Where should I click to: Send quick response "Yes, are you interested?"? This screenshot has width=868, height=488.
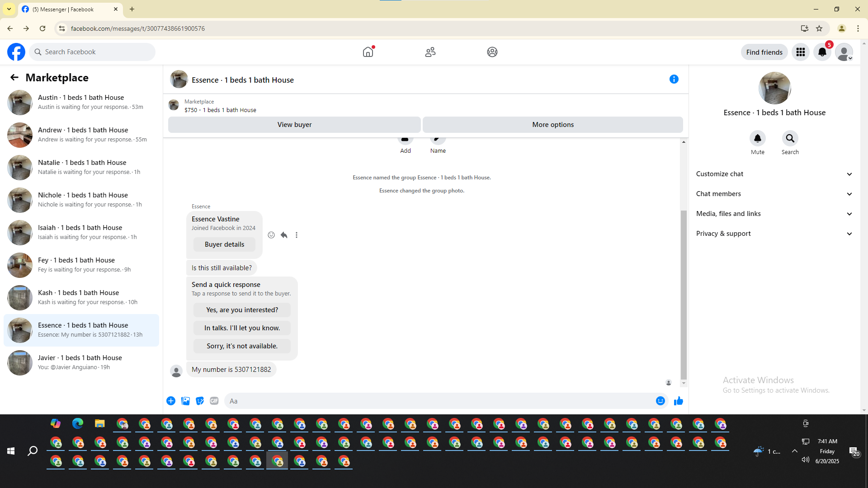tap(242, 310)
